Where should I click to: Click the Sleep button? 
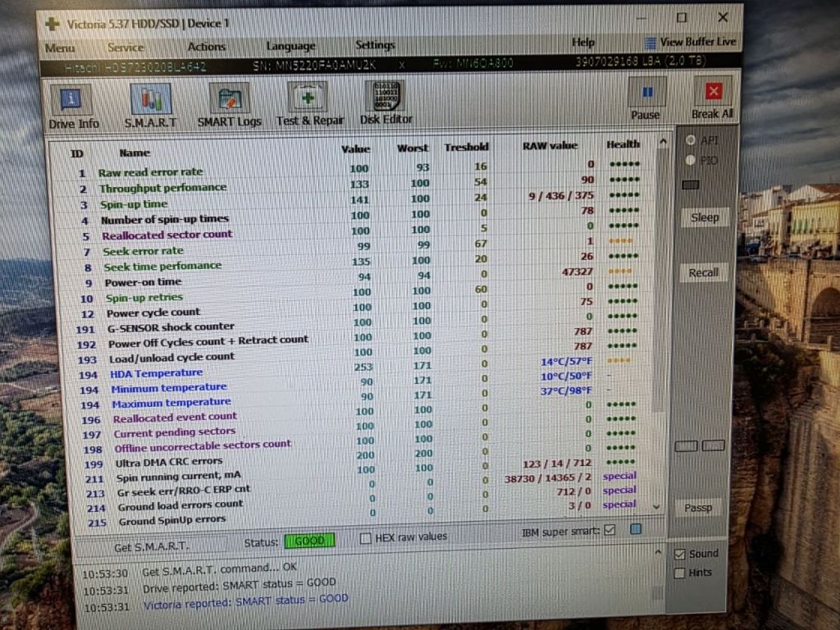tap(705, 217)
